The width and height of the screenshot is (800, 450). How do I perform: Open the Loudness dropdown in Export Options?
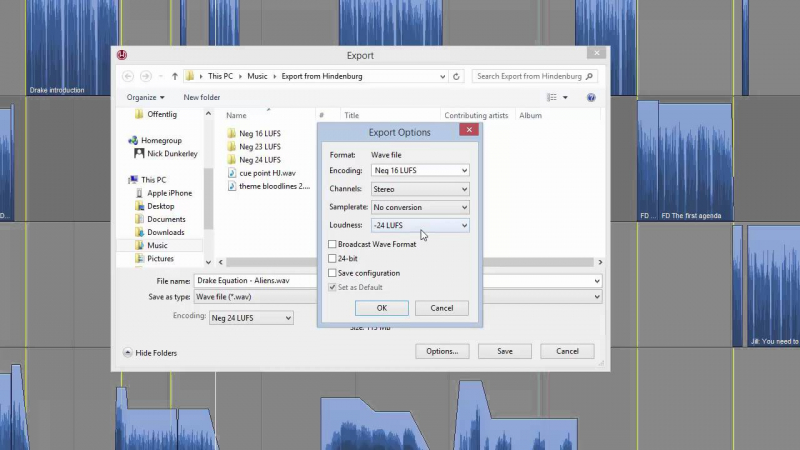(420, 226)
